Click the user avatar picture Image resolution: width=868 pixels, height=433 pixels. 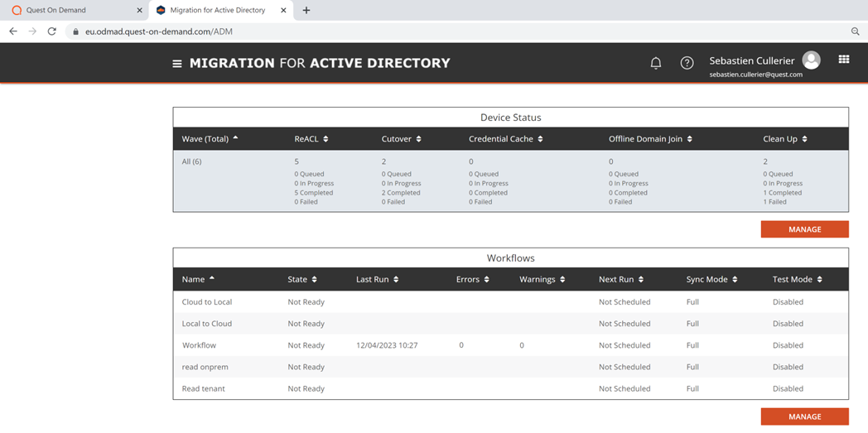[x=812, y=60]
